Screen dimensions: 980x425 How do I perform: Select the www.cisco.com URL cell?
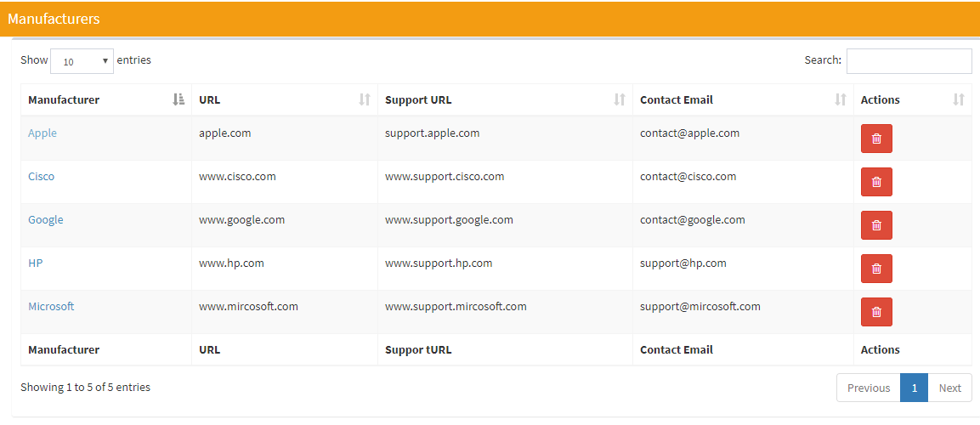pyautogui.click(x=285, y=181)
